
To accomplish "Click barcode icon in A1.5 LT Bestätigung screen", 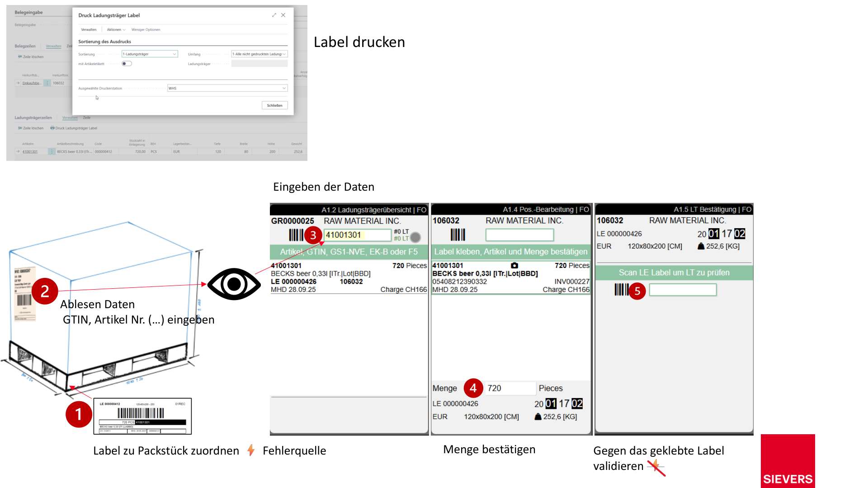I will tap(622, 290).
